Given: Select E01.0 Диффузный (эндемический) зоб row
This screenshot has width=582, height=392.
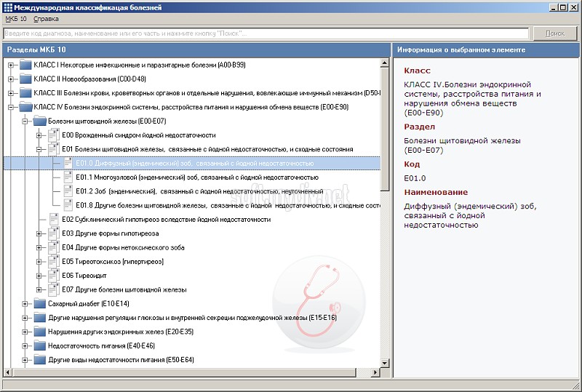Looking at the screenshot, I should 192,164.
